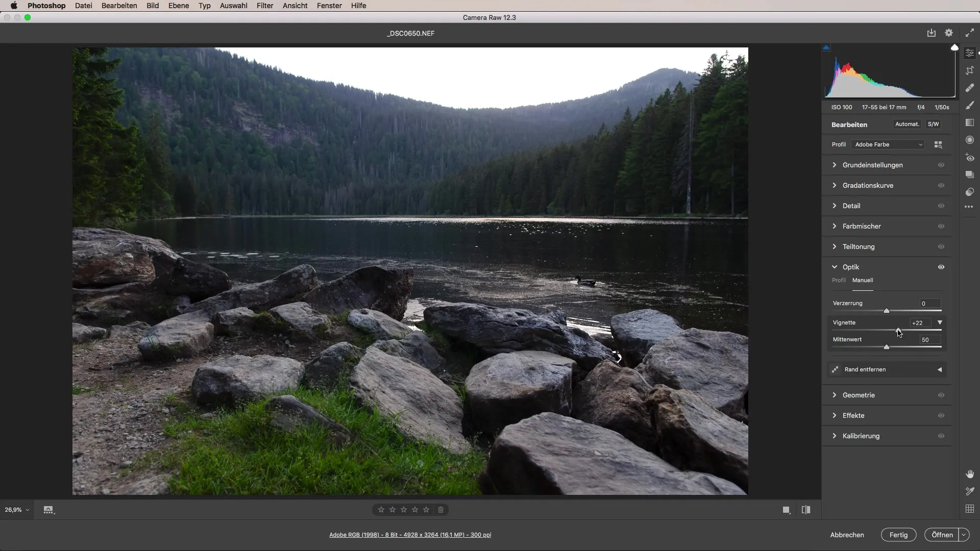This screenshot has width=980, height=551.
Task: Toggle the filmstrip icon next to zoom
Action: (x=48, y=510)
